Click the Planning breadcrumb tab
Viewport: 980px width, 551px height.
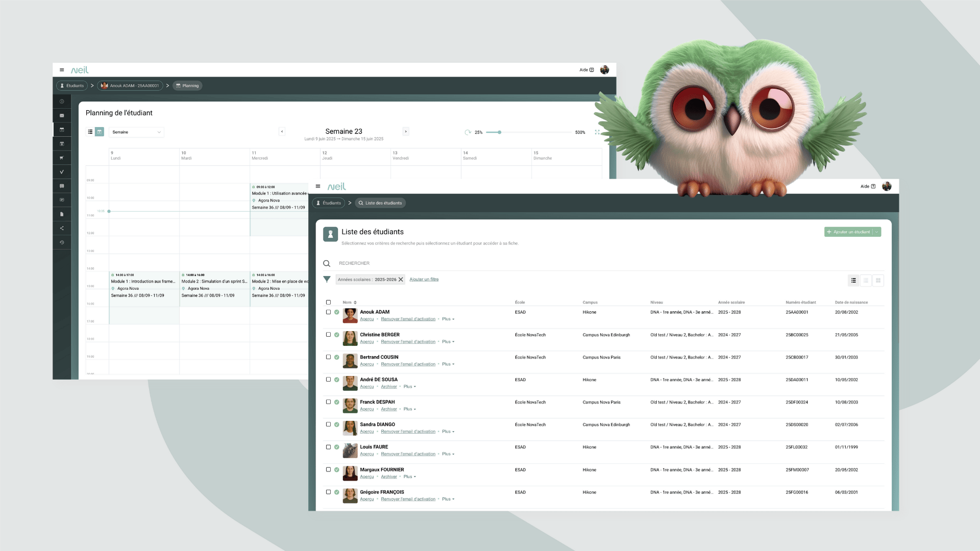(x=187, y=86)
